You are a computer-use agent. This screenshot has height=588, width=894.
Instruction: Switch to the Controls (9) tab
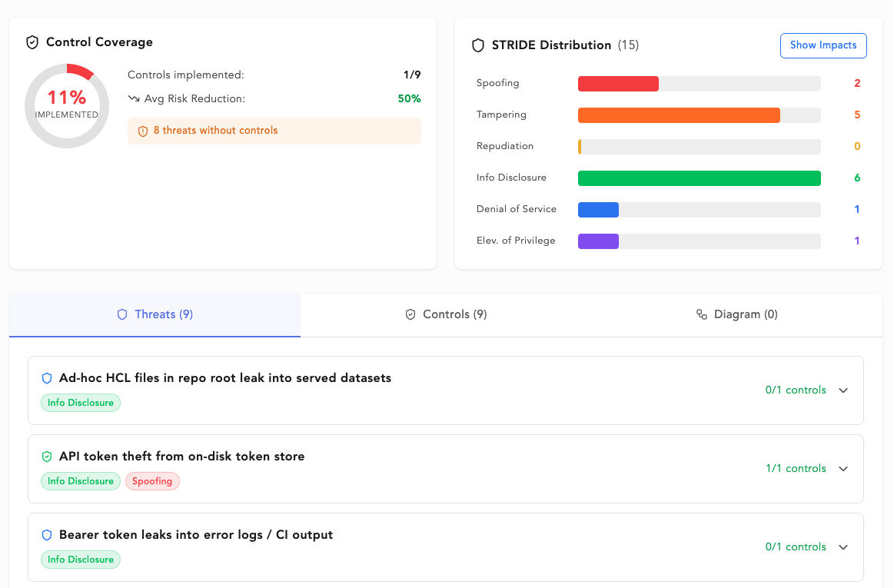point(446,315)
